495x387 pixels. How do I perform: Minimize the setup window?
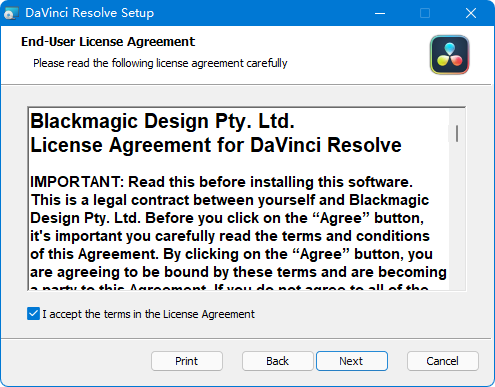tap(380, 13)
